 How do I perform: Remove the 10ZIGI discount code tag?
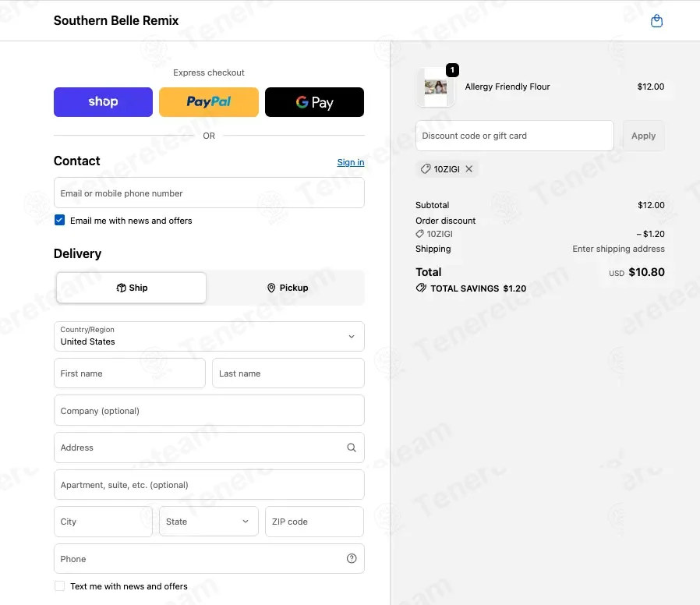pos(468,168)
